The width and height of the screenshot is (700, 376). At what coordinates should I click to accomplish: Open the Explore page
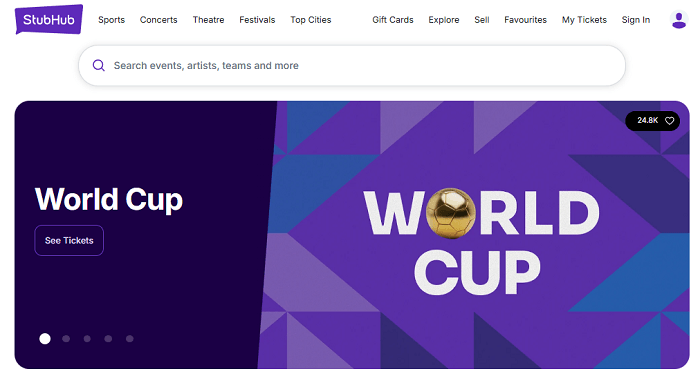[444, 20]
